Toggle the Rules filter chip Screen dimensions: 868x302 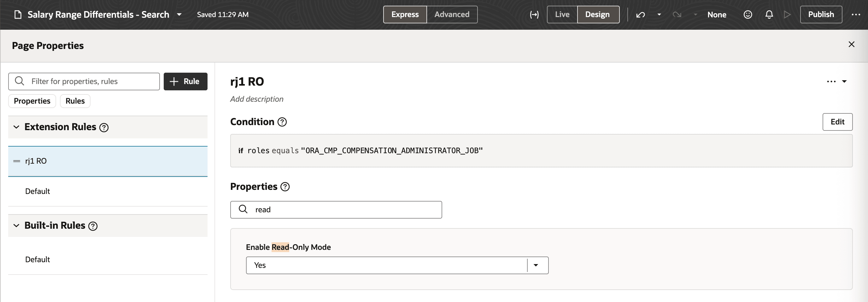point(75,101)
